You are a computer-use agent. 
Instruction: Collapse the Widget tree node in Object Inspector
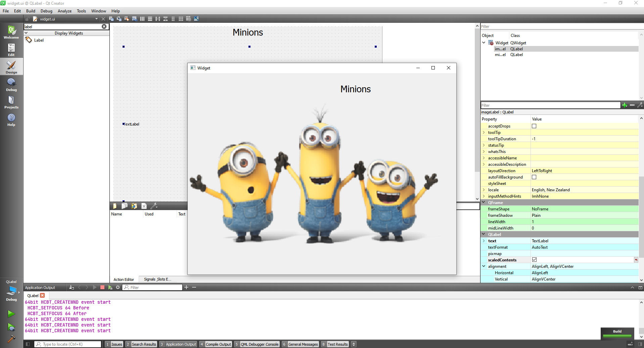coord(484,43)
